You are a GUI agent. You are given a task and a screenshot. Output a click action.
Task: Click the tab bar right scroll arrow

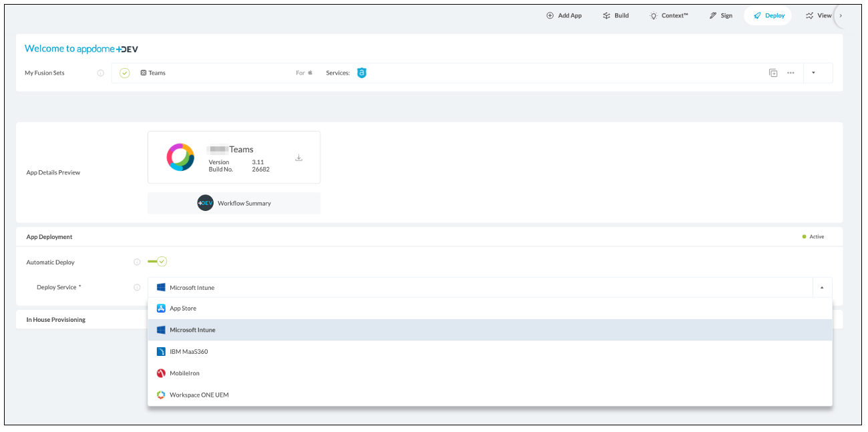(841, 15)
